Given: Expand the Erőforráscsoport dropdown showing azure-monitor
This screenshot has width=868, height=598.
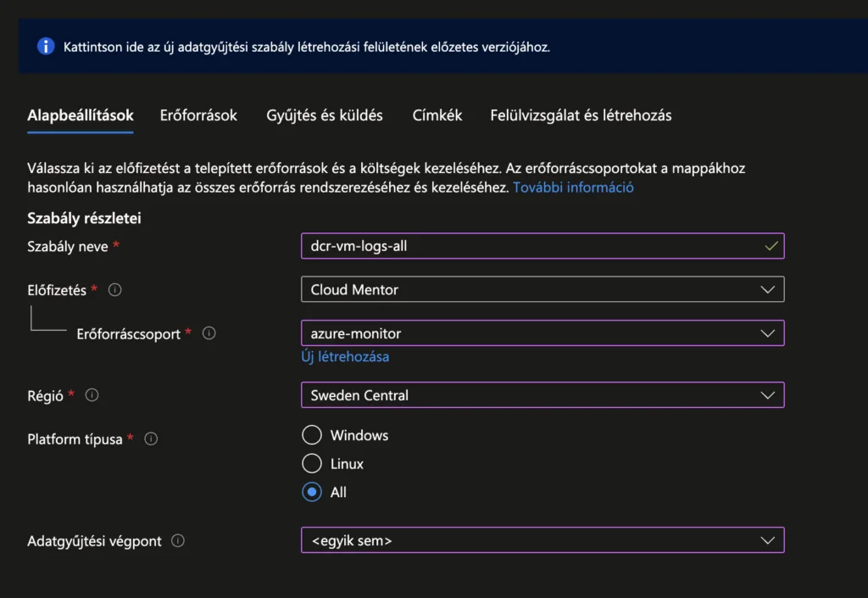Looking at the screenshot, I should (542, 333).
